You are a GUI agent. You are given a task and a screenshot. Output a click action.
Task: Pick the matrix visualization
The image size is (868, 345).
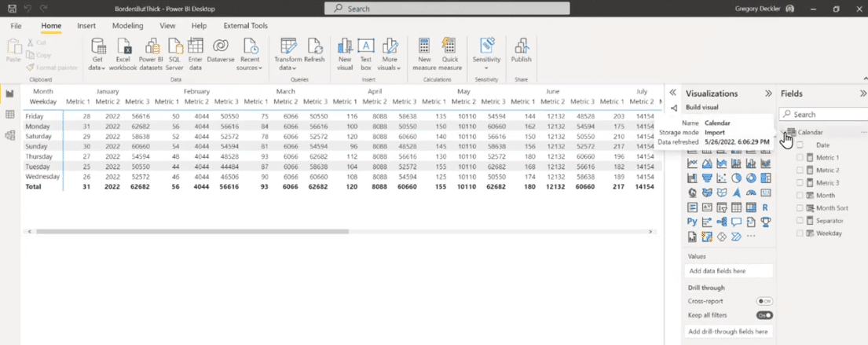[x=751, y=207]
